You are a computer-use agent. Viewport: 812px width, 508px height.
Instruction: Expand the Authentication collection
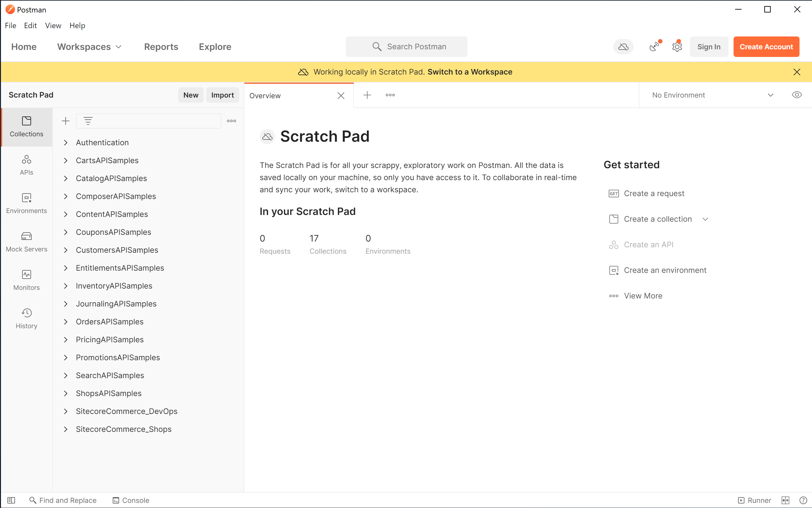point(66,143)
